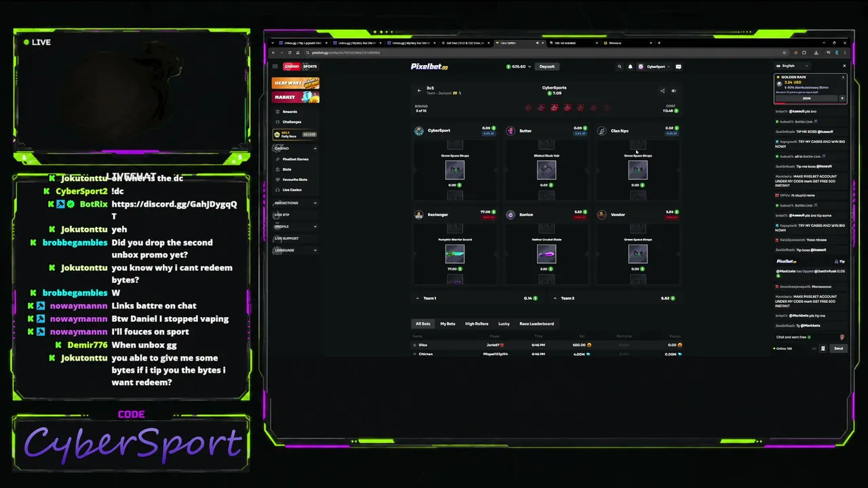Screen dimensions: 868x488
Task: Open the MARKET banner
Action: (296, 97)
